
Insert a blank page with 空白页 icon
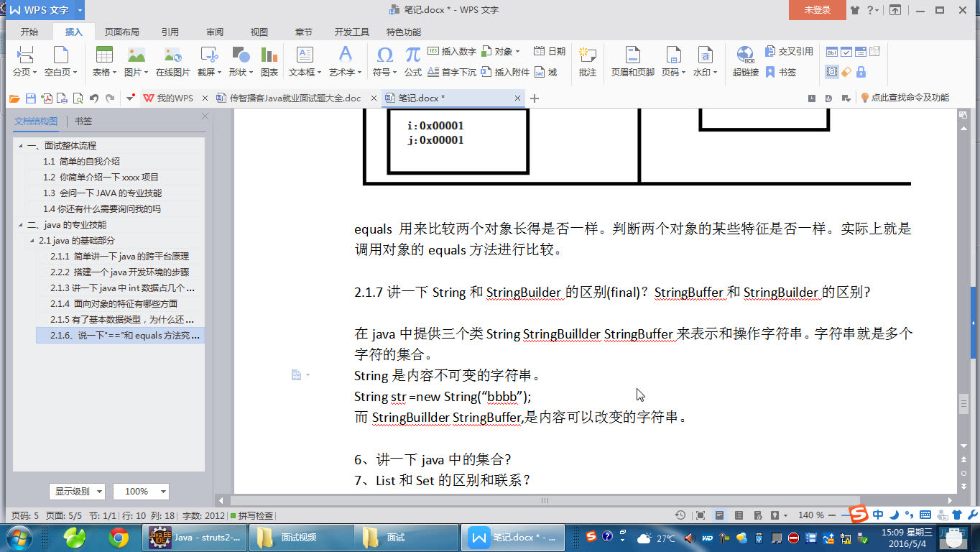(x=60, y=55)
